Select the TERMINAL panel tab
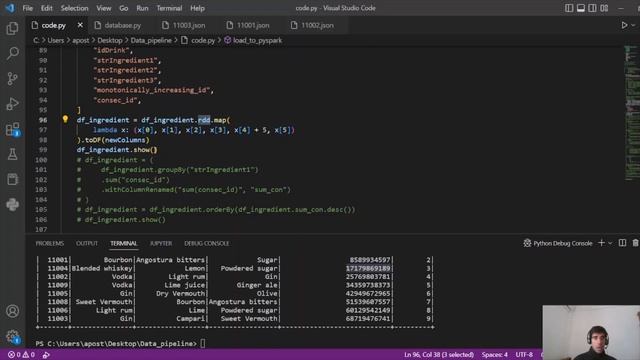640x360 pixels. click(x=124, y=243)
